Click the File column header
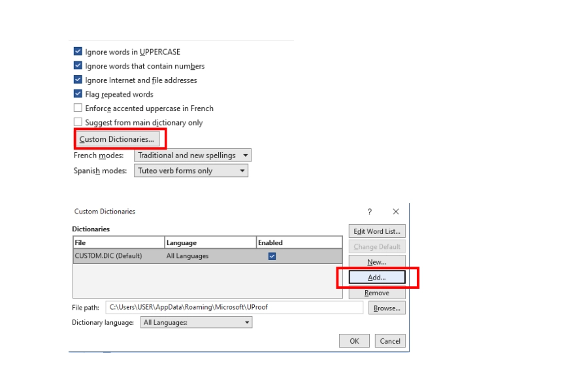 119,242
